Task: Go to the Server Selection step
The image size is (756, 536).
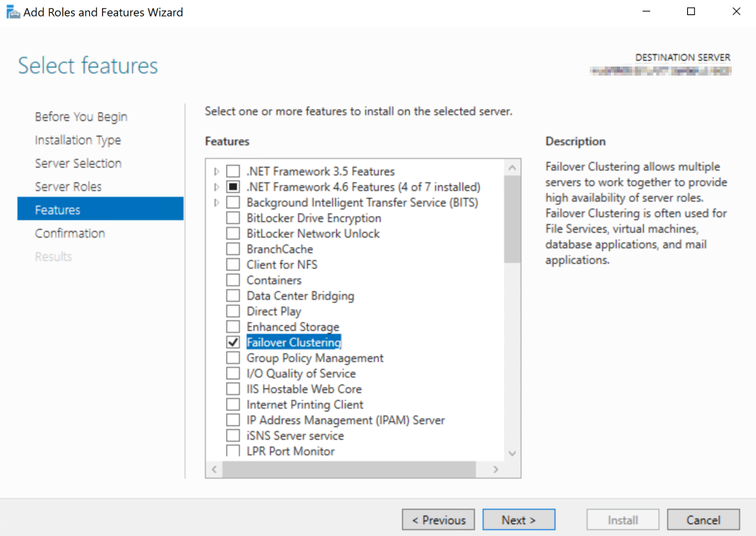Action: point(78,163)
